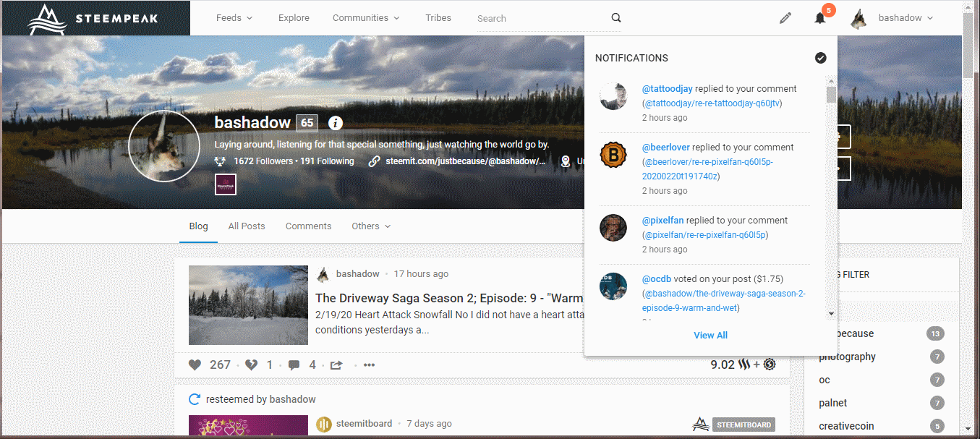Viewport: 980px width, 439px height.
Task: Open comments icon on Driveway Saga post
Action: (x=294, y=365)
